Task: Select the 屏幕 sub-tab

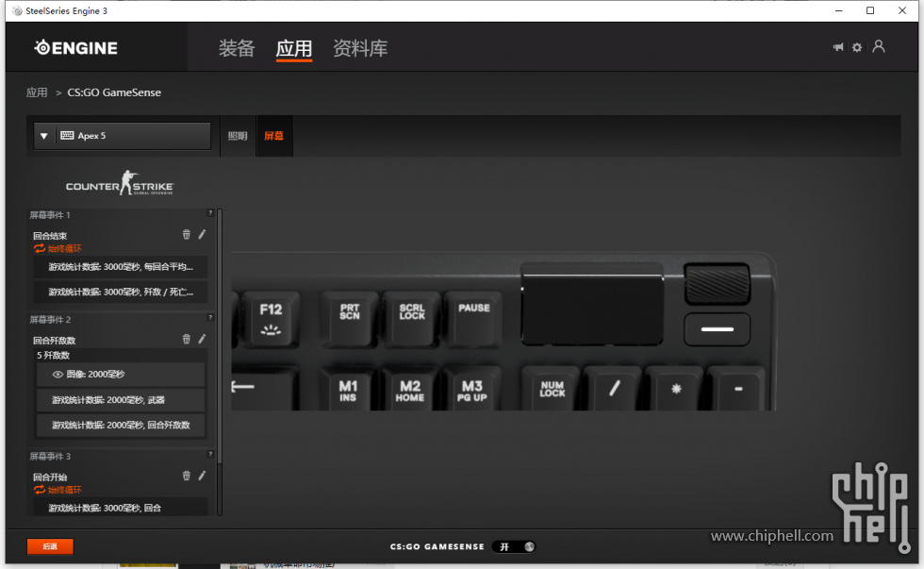Action: (x=273, y=136)
